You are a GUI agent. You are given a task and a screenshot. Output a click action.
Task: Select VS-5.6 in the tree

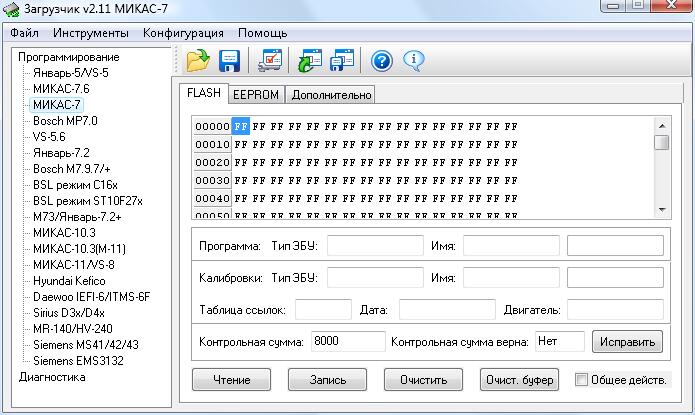(49, 137)
